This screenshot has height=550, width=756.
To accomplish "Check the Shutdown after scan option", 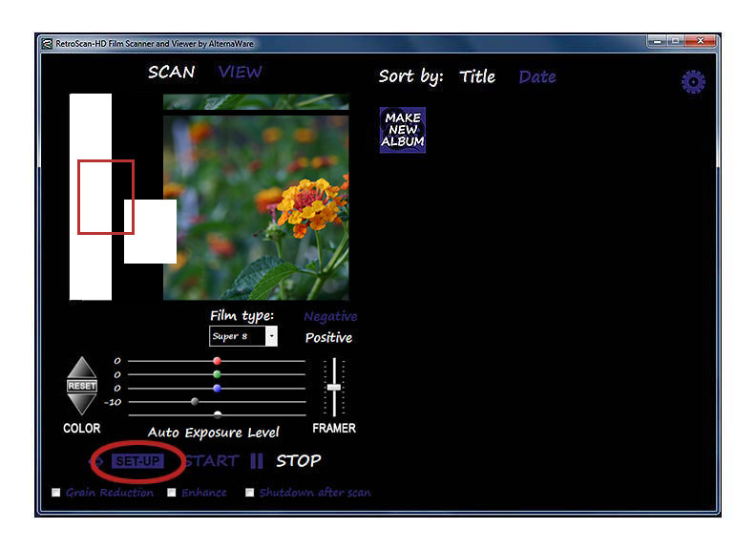I will click(250, 493).
